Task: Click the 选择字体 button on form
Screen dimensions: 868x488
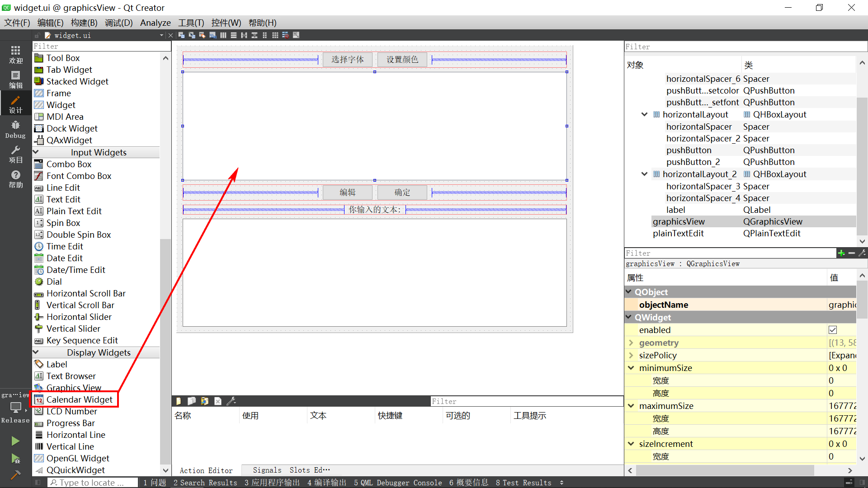Action: pos(347,59)
